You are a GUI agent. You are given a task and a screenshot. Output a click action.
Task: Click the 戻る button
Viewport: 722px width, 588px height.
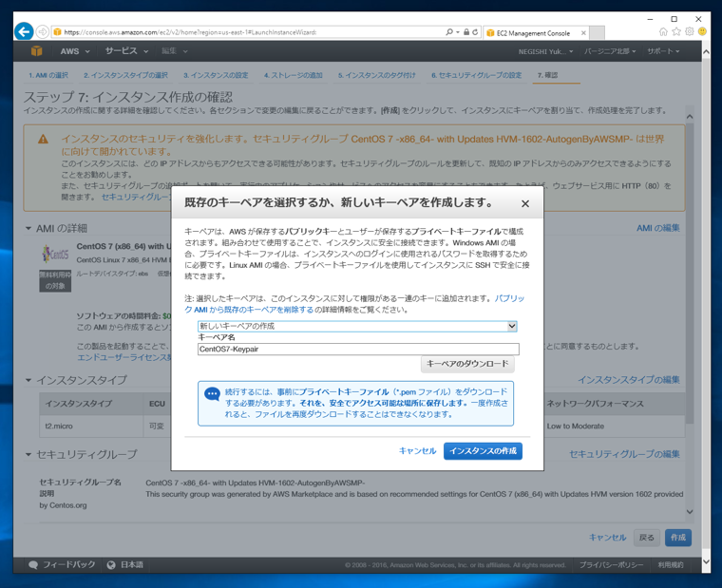click(x=647, y=538)
